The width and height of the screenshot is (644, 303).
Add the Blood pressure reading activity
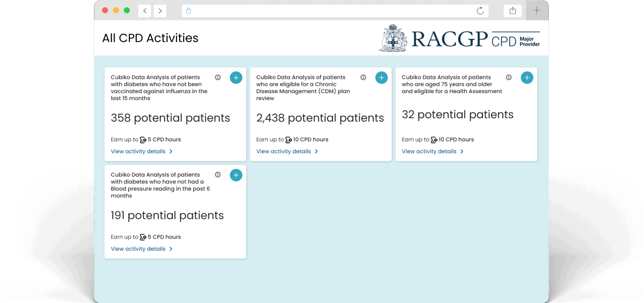pyautogui.click(x=236, y=175)
